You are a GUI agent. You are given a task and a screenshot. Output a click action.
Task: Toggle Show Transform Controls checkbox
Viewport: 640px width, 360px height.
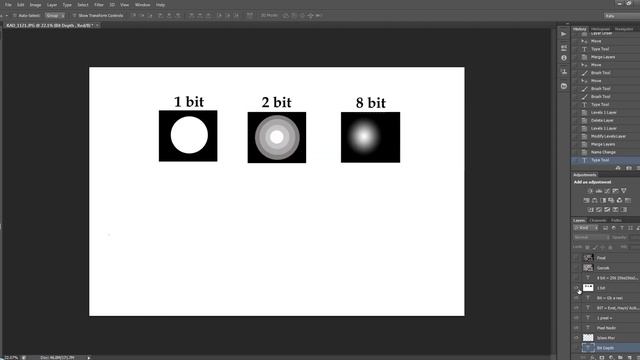pos(74,16)
